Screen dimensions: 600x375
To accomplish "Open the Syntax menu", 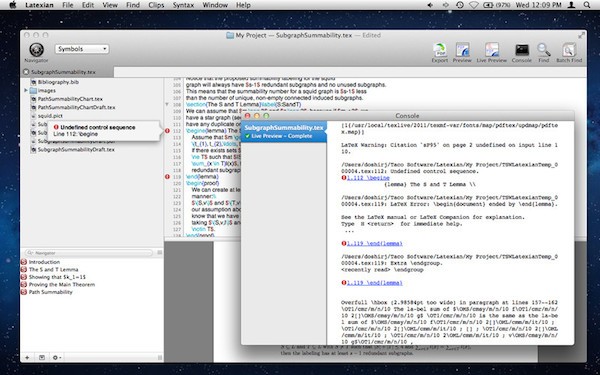I will 183,5.
